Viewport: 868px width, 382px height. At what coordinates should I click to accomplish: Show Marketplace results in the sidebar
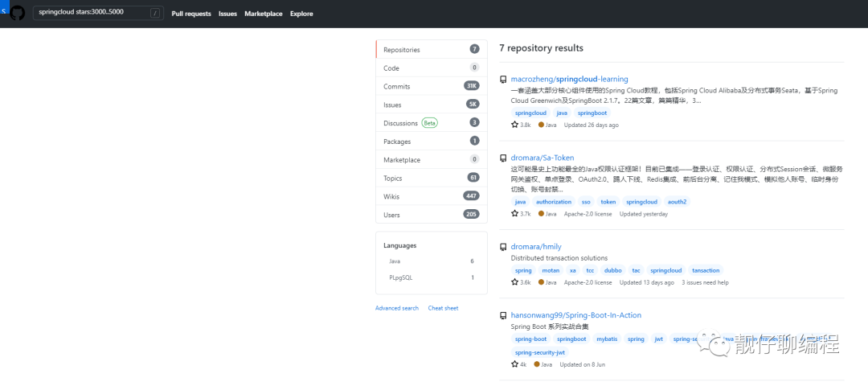click(x=432, y=159)
